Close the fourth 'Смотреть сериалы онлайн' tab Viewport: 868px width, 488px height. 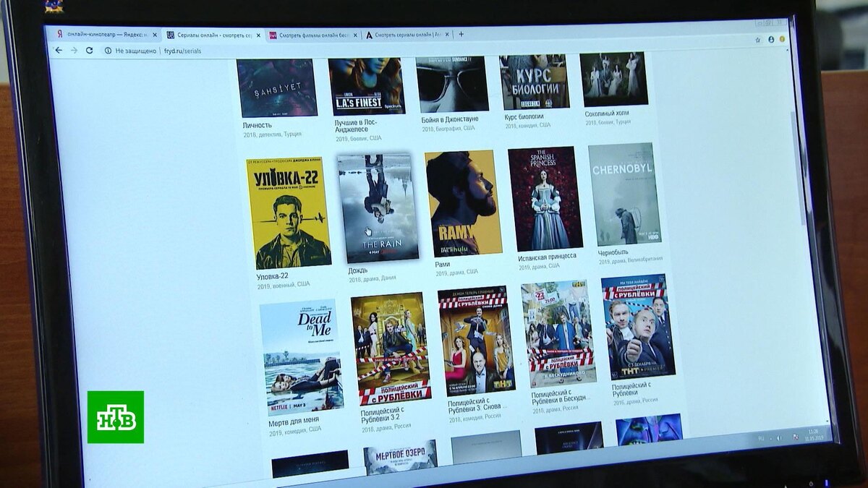[447, 34]
